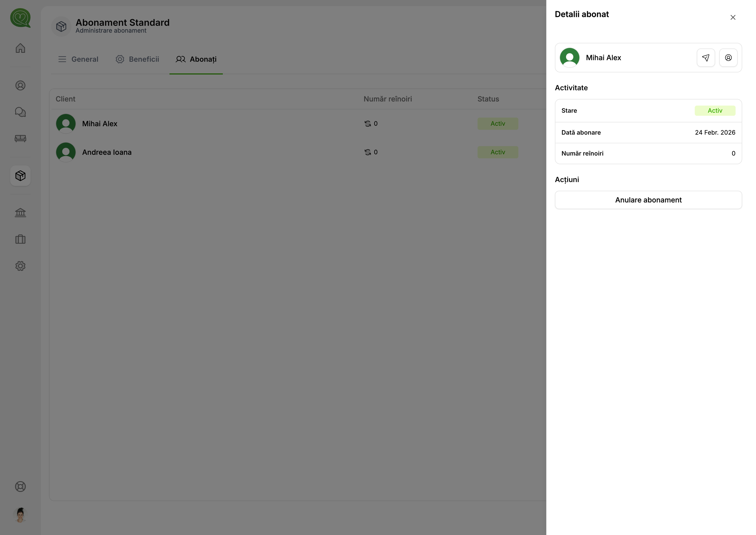This screenshot has height=535, width=756.
Task: Open settings gear in sidebar
Action: (x=20, y=266)
